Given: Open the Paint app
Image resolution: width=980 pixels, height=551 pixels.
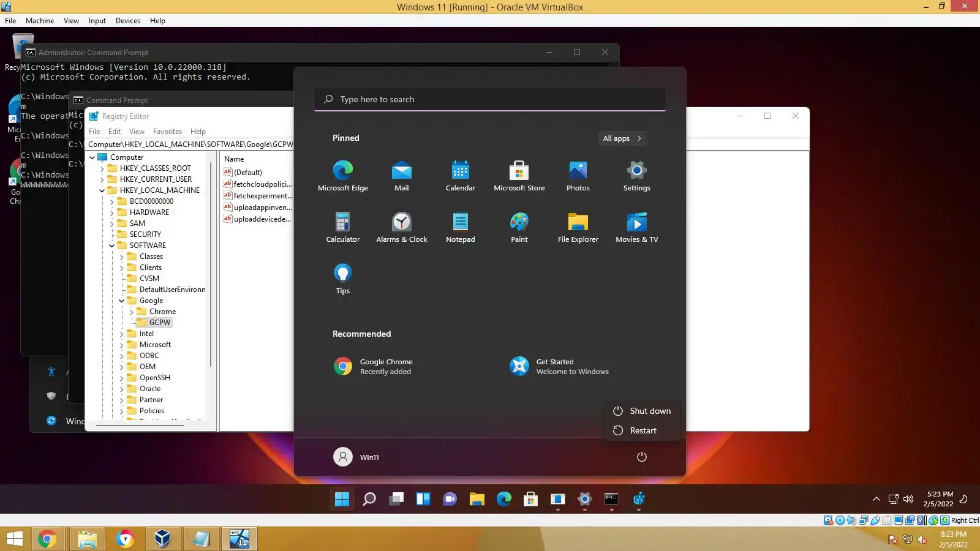Looking at the screenshot, I should 519,227.
